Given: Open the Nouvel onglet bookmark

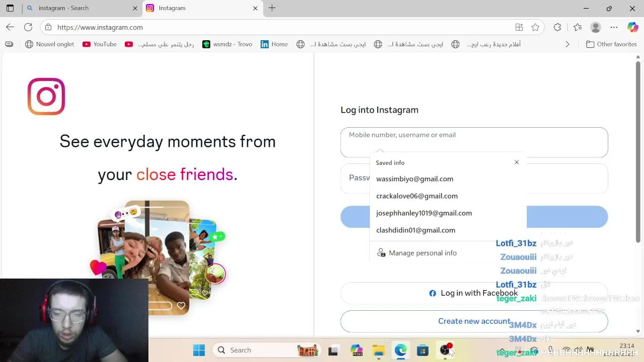Looking at the screenshot, I should click(50, 44).
